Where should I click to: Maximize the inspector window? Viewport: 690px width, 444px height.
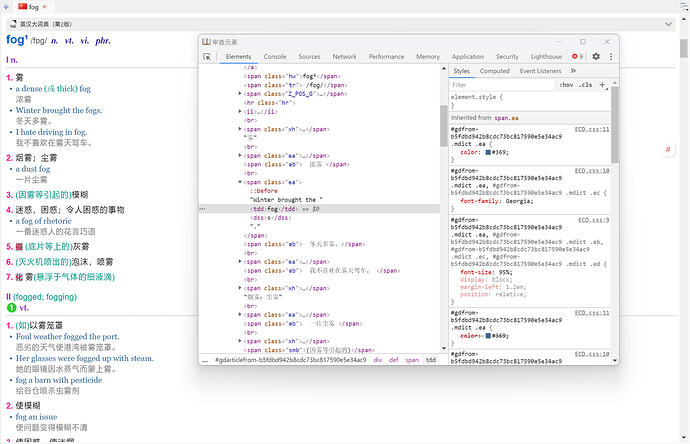(x=583, y=42)
